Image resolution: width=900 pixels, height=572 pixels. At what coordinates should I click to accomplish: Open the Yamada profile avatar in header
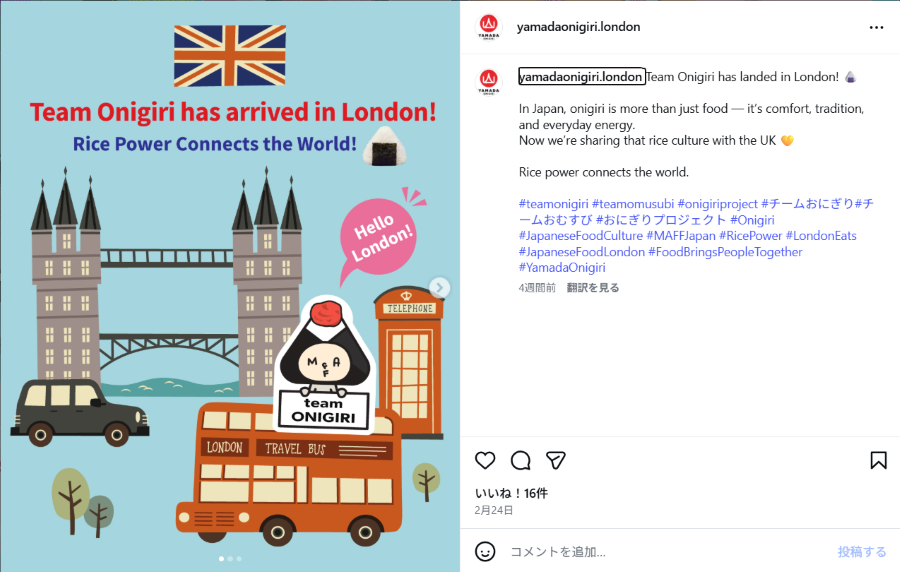pos(488,26)
